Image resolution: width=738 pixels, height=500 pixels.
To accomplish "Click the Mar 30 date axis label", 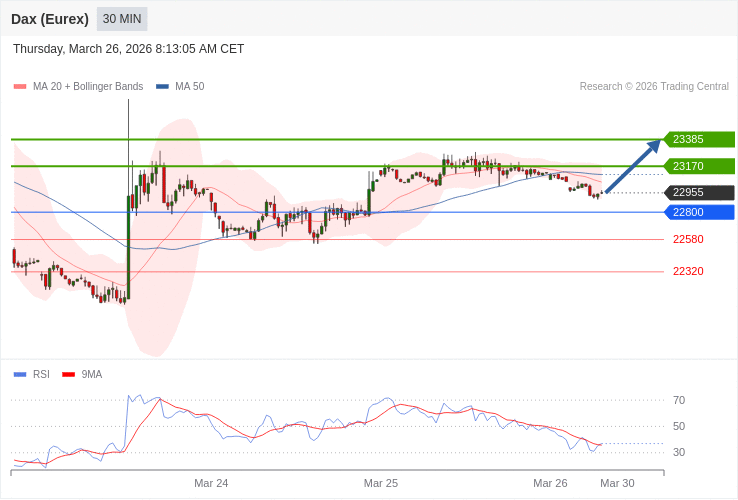I will pyautogui.click(x=617, y=483).
